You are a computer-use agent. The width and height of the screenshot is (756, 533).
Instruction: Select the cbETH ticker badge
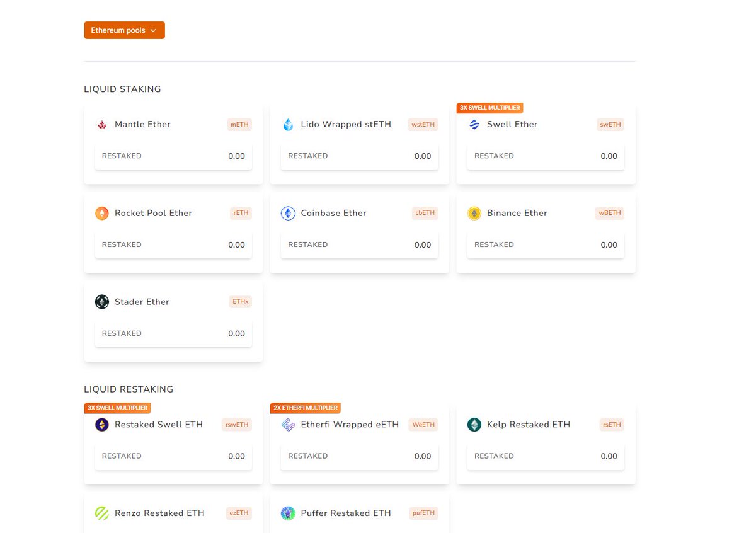[x=425, y=213]
